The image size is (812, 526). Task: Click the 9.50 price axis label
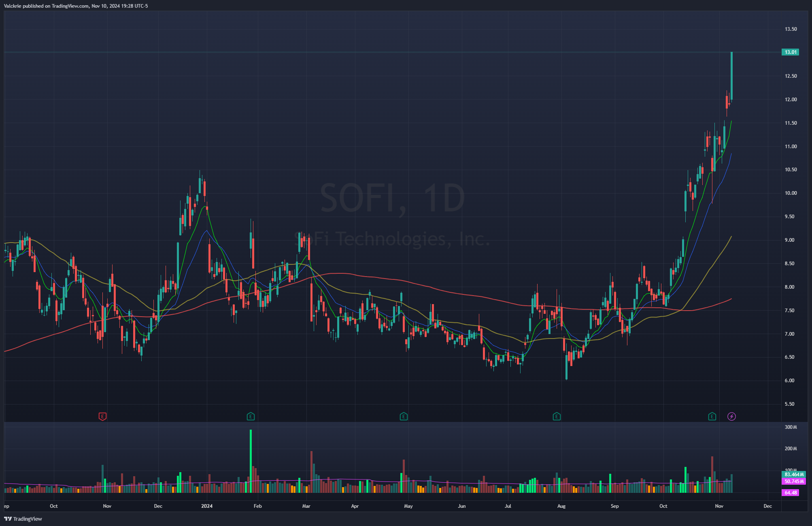coord(791,217)
